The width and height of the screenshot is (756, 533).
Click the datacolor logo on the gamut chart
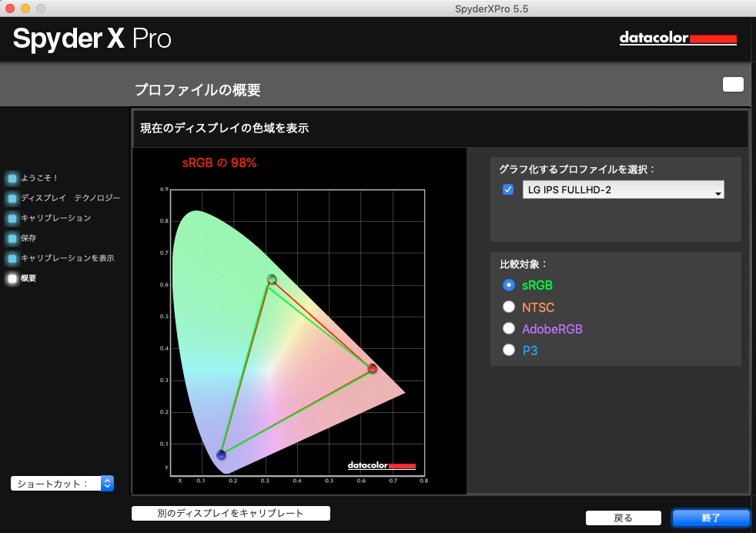click(x=381, y=465)
